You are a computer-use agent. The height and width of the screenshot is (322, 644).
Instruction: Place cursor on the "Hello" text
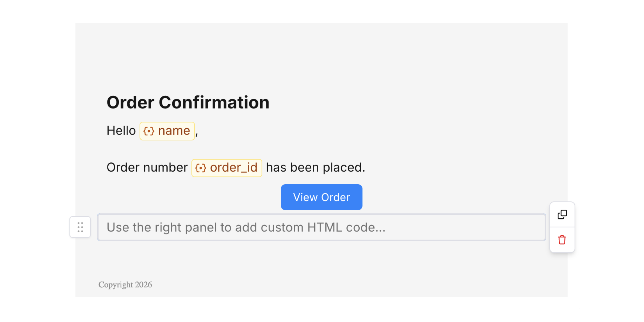121,131
